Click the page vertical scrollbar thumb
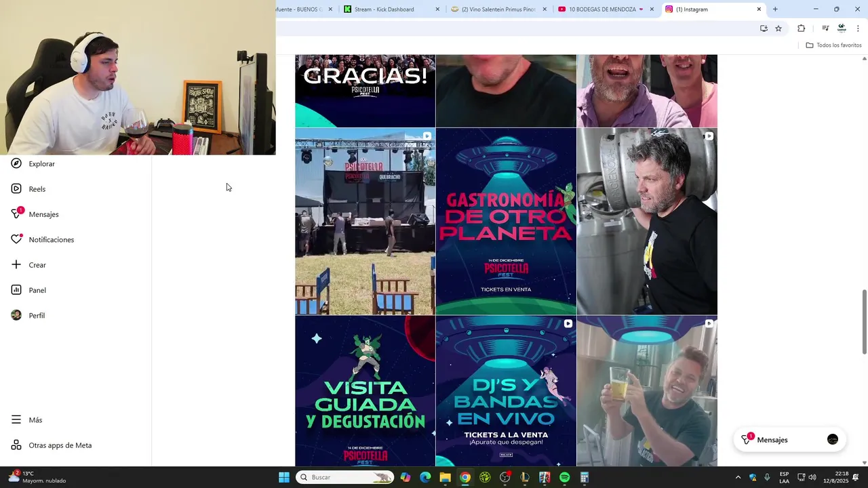 865,322
